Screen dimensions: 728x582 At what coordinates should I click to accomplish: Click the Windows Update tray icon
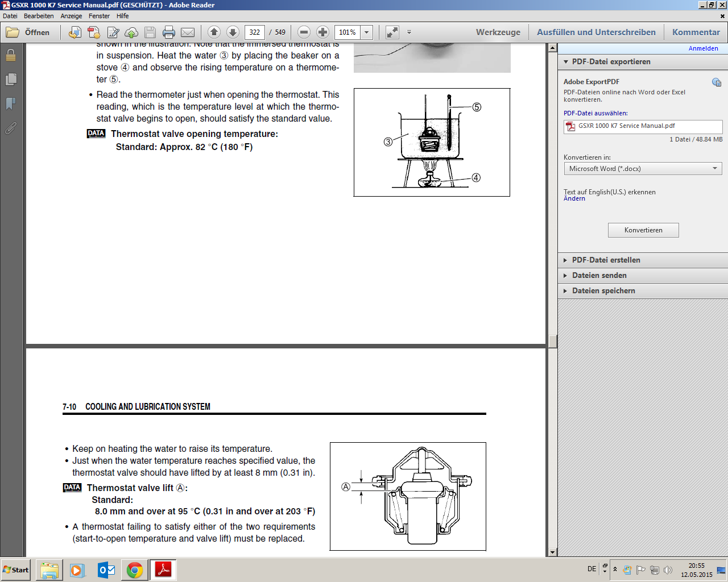(x=627, y=569)
